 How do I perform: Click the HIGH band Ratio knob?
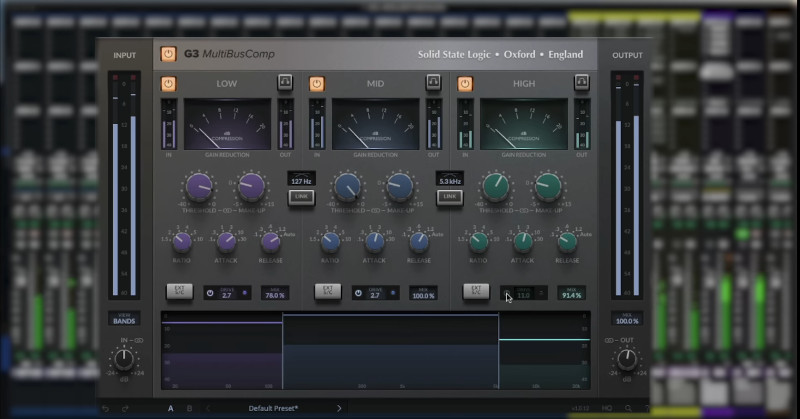[x=479, y=242]
